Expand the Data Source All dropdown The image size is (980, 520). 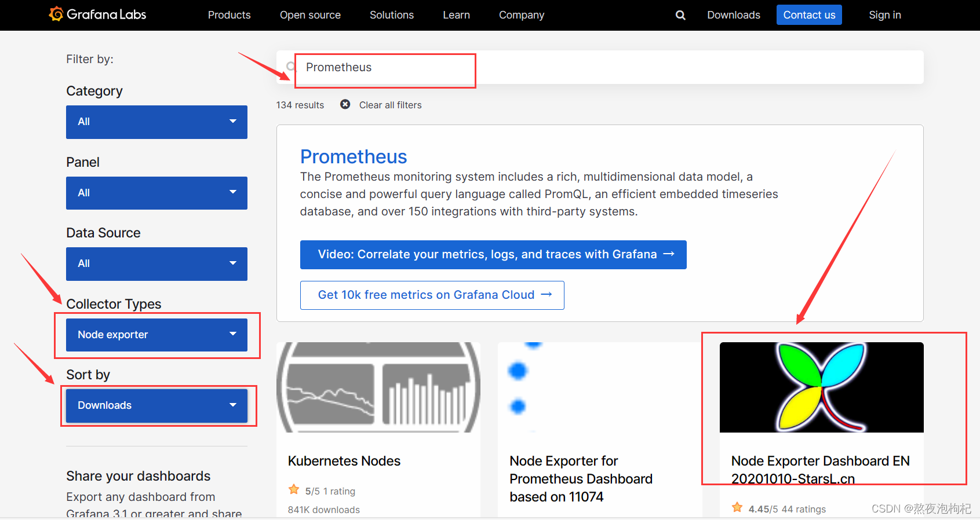point(156,264)
